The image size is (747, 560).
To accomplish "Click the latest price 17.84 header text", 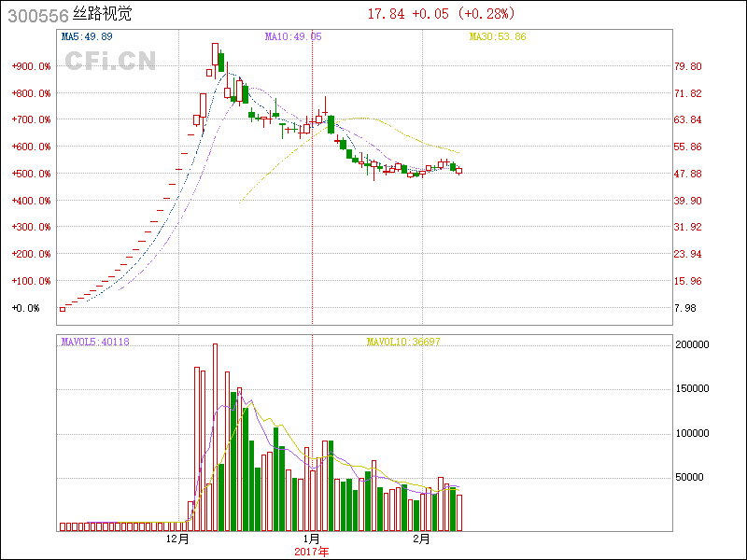I will [386, 14].
